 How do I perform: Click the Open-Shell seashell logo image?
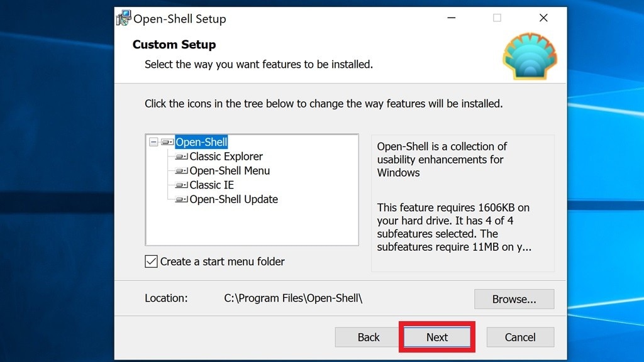tap(530, 56)
